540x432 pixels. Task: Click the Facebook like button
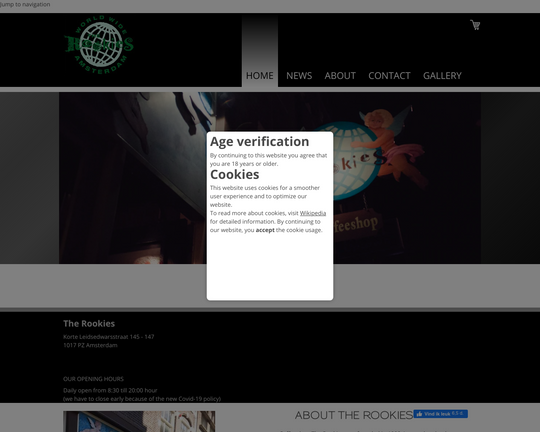pos(440,414)
